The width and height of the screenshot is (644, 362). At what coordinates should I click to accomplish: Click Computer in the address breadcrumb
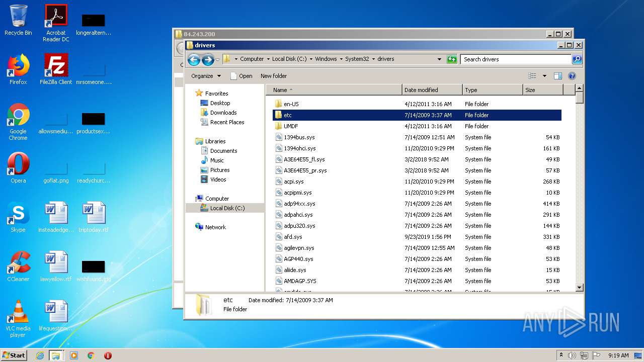click(252, 59)
